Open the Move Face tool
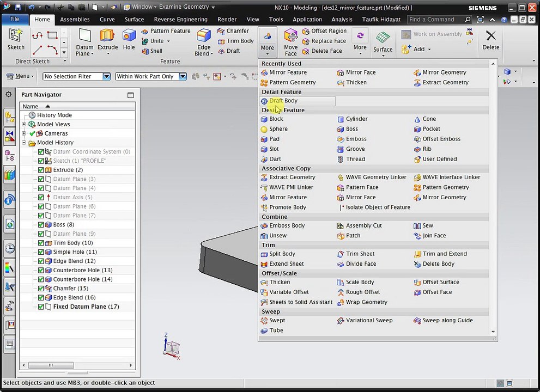 tap(290, 42)
